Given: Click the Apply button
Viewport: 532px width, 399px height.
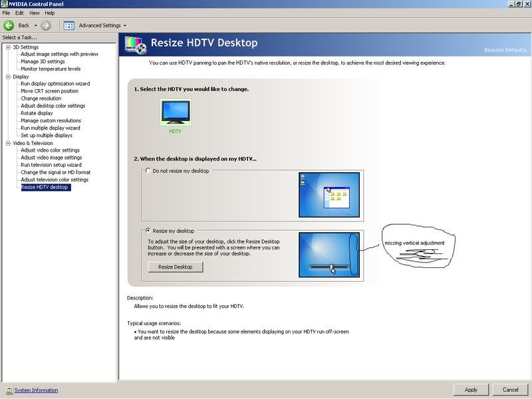Looking at the screenshot, I should [471, 390].
